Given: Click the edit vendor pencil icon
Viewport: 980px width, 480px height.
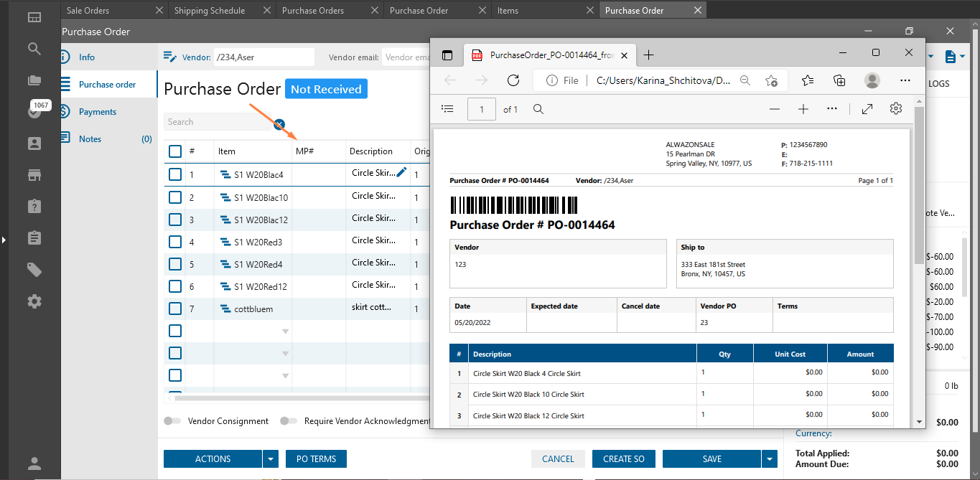Looking at the screenshot, I should click(169, 57).
